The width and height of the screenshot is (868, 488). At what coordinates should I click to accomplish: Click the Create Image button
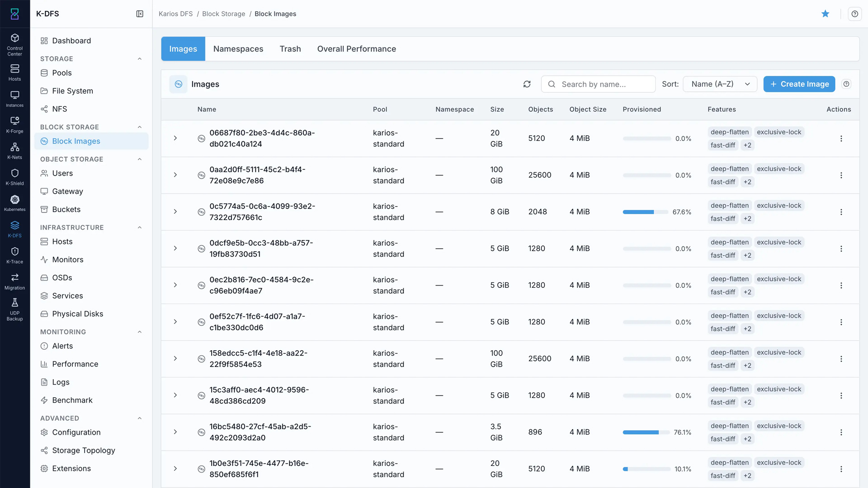[x=799, y=84]
